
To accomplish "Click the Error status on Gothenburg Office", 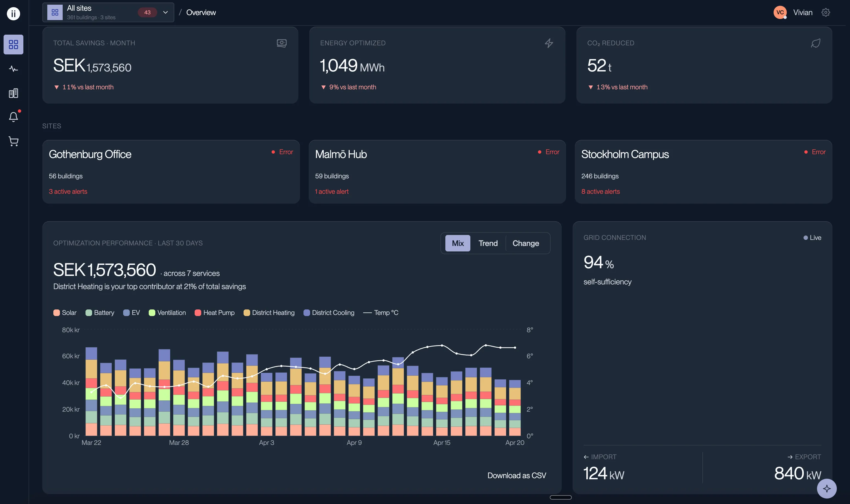I will tap(282, 152).
